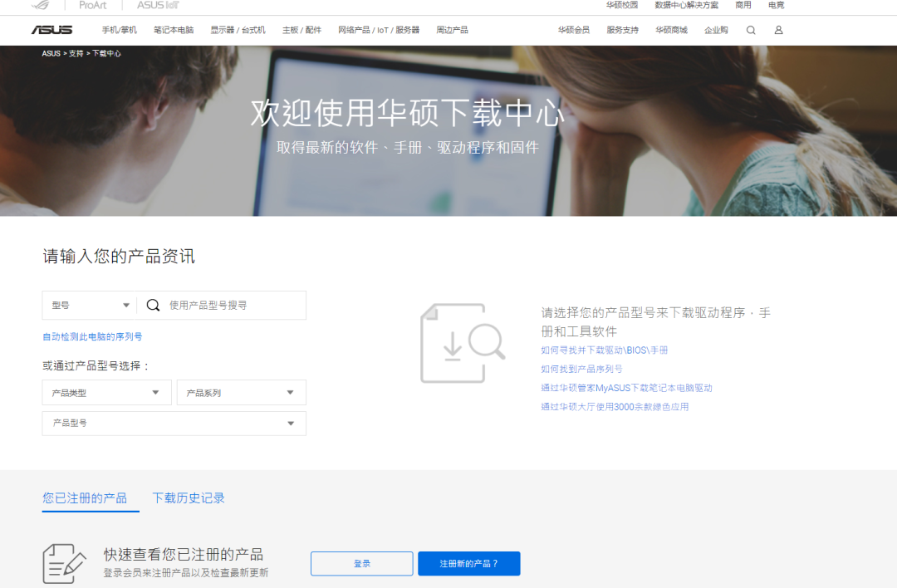Click the 下载中心 breadcrumb

(x=106, y=53)
